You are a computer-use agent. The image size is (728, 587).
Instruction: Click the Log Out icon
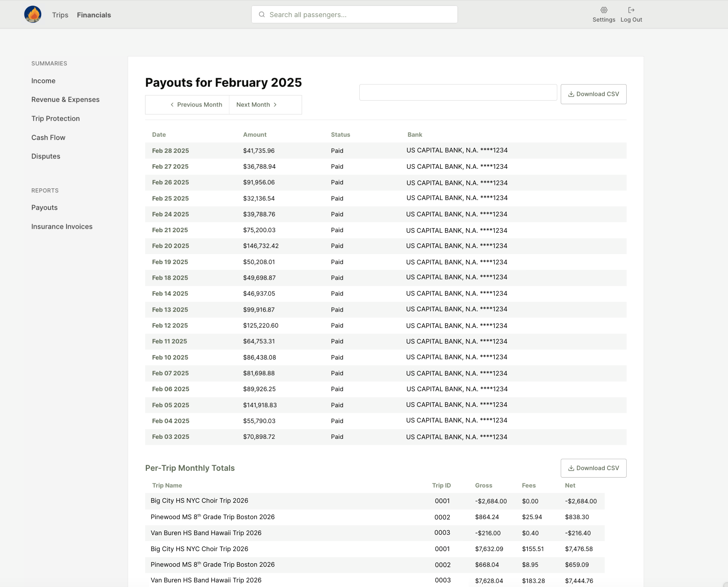(x=631, y=10)
